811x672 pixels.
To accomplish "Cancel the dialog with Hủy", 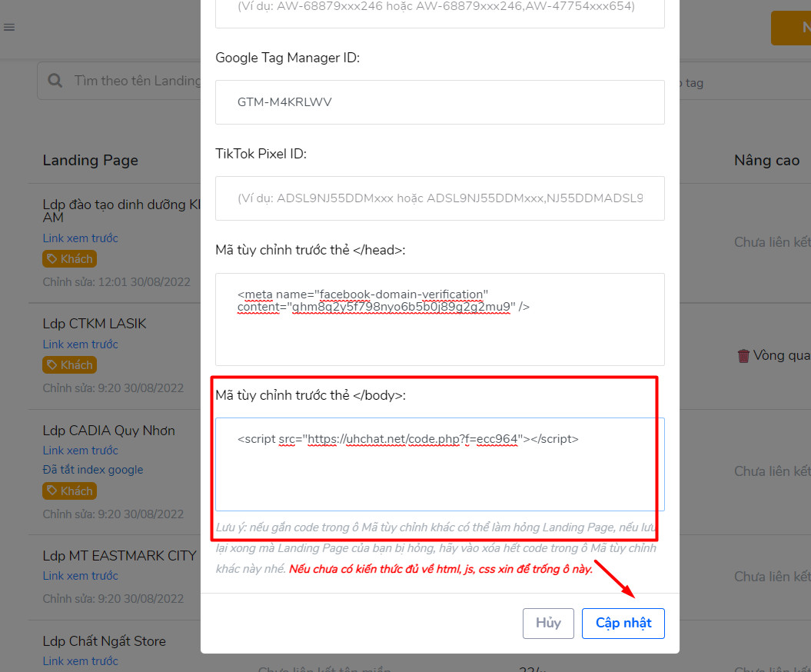I will 548,623.
